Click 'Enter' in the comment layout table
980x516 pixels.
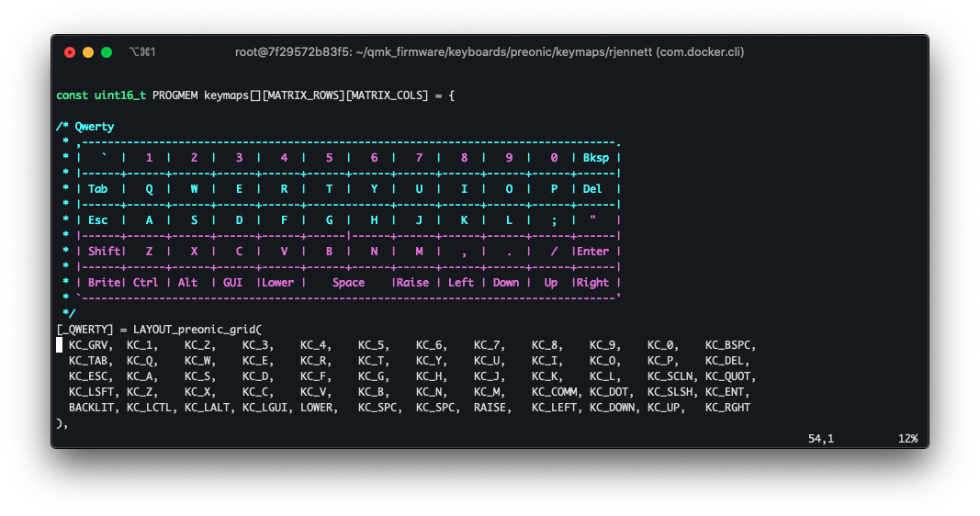coord(592,252)
